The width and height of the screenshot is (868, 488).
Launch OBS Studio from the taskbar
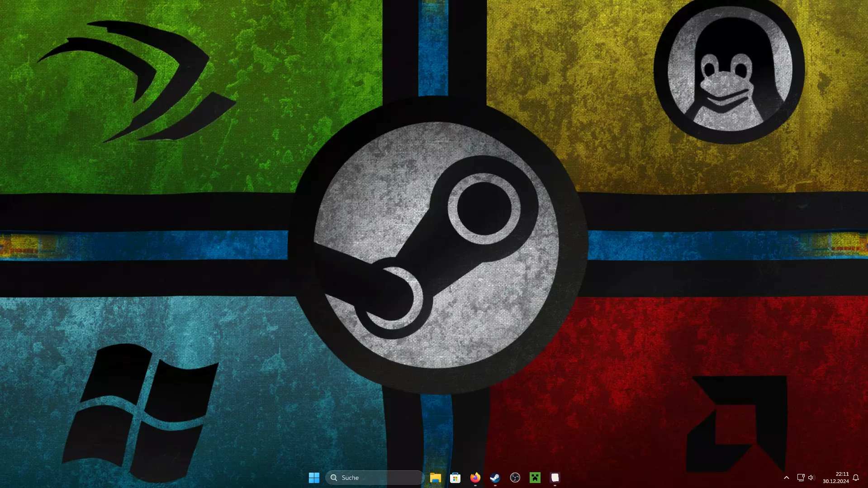(x=515, y=478)
